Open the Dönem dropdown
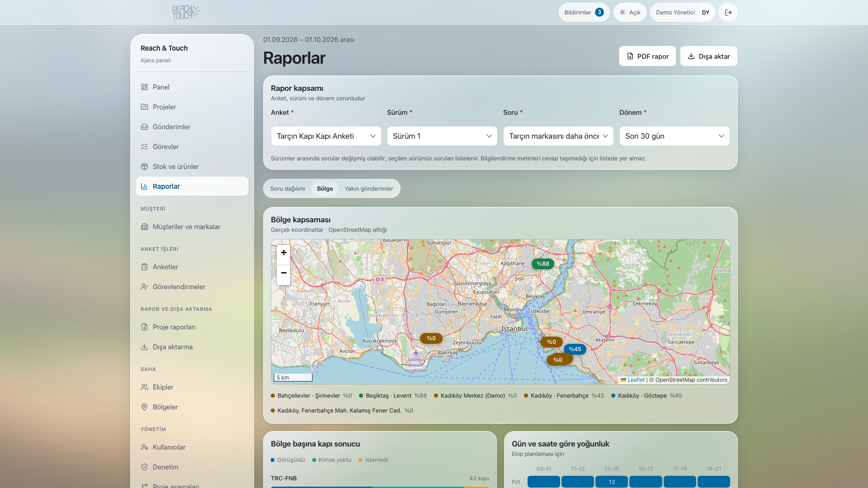The image size is (868, 488). (x=675, y=136)
